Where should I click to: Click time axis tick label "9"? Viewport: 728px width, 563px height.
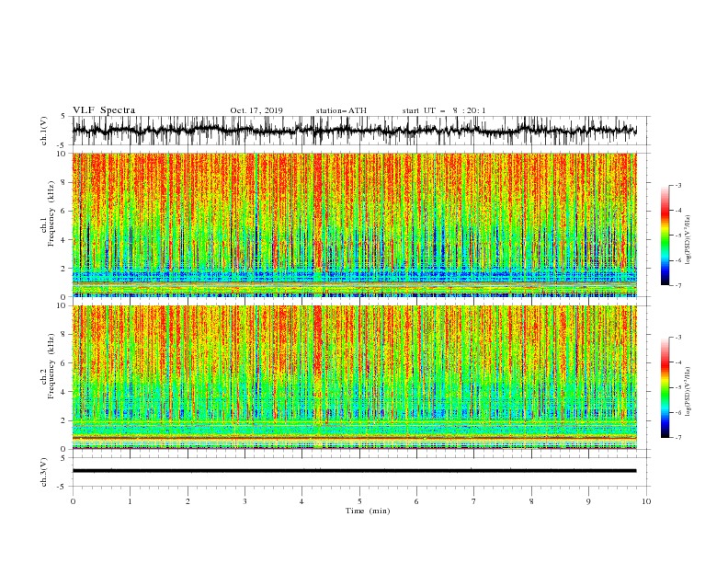(588, 501)
